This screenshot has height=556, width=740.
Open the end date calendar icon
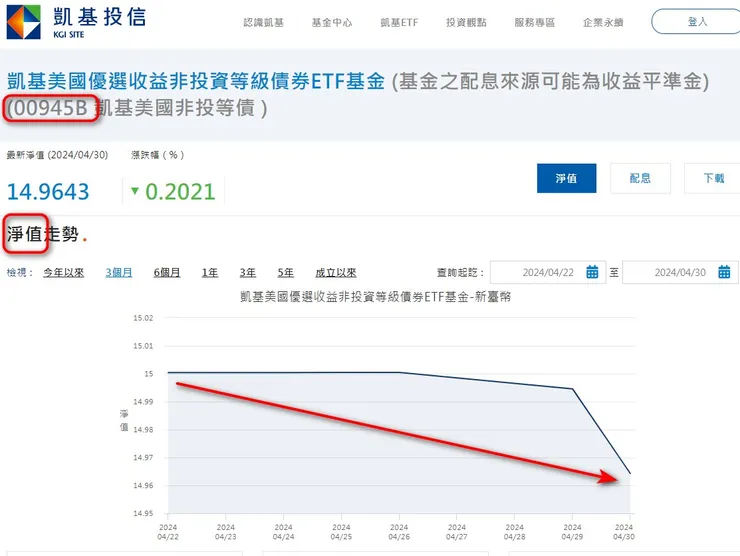[x=724, y=272]
